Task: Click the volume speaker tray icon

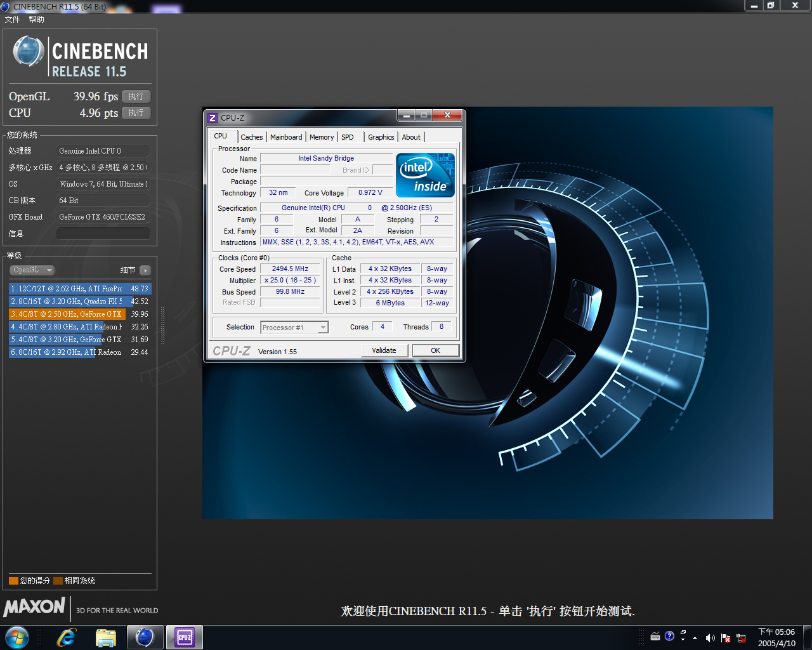Action: click(710, 638)
